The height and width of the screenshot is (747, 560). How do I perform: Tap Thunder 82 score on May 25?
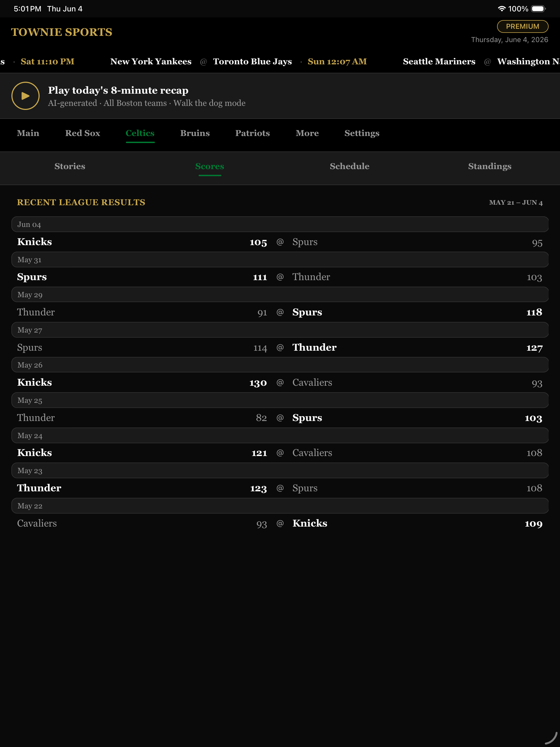(261, 418)
